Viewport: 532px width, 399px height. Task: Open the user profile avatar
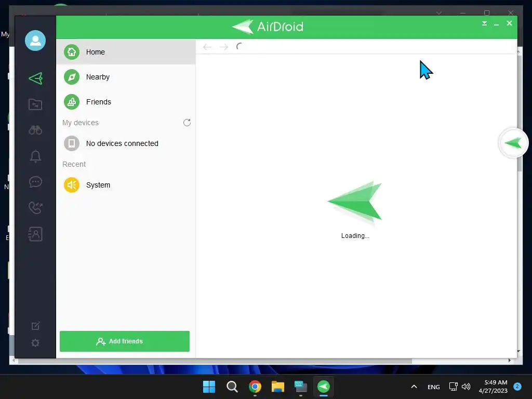(35, 41)
